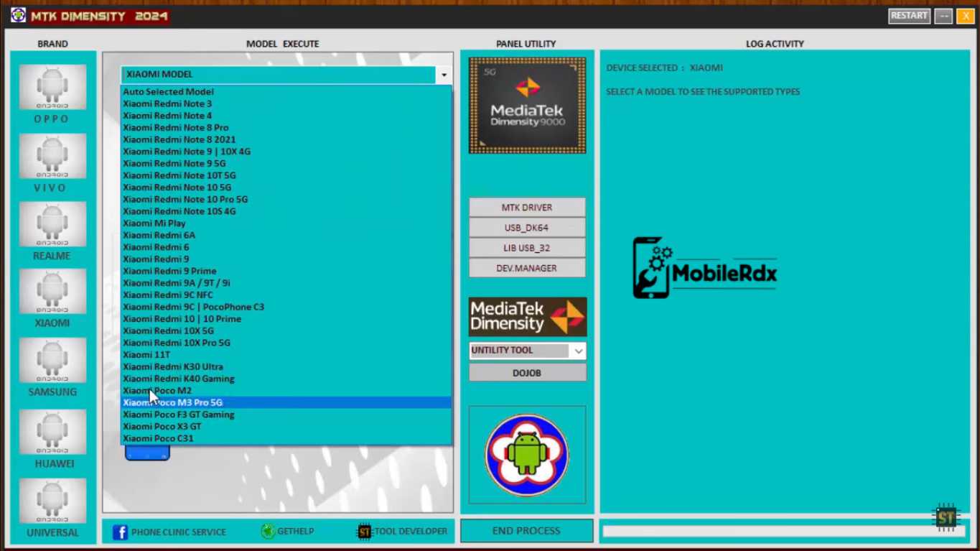Pick the Xiaomi Redmi 10X 5G entry
980x551 pixels.
point(286,331)
